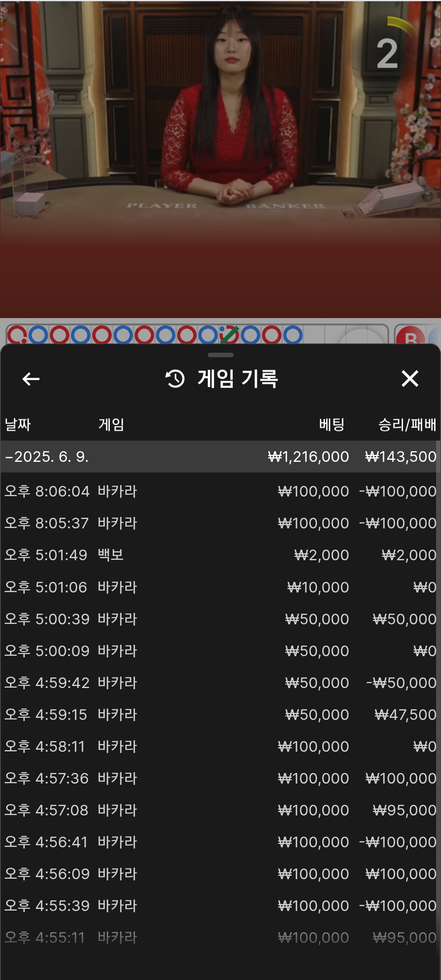
Task: Tap the ₩0 result in the 4:58:11 row
Action: [425, 746]
